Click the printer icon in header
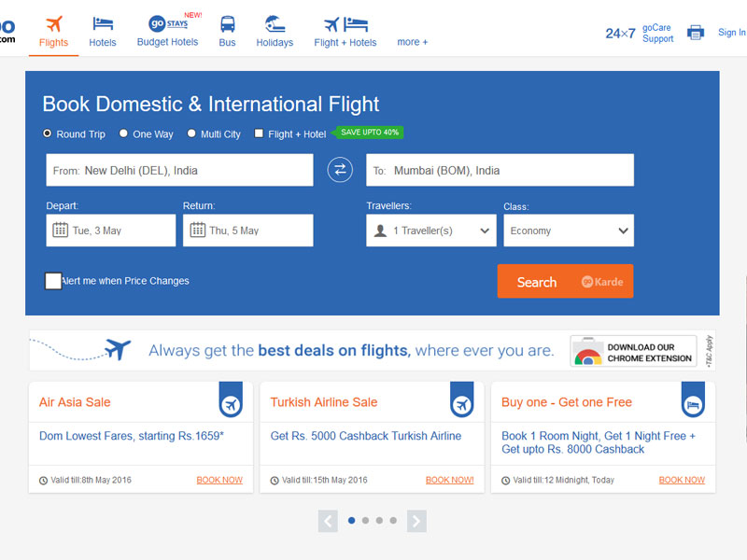Viewport: 747px width, 560px height. coord(696,33)
